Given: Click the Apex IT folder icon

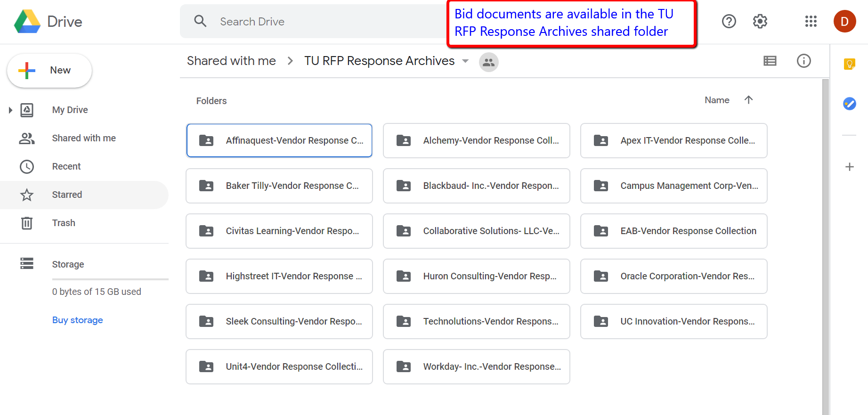Looking at the screenshot, I should (601, 140).
